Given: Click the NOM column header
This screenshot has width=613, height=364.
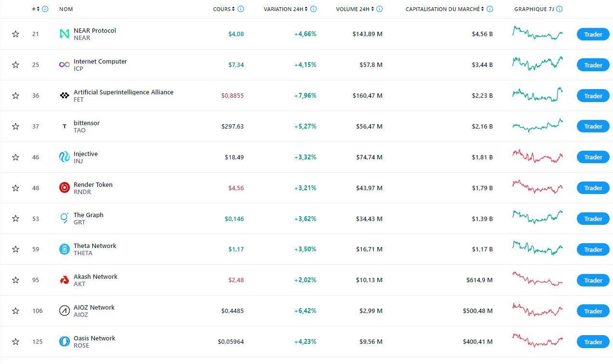Looking at the screenshot, I should click(66, 9).
